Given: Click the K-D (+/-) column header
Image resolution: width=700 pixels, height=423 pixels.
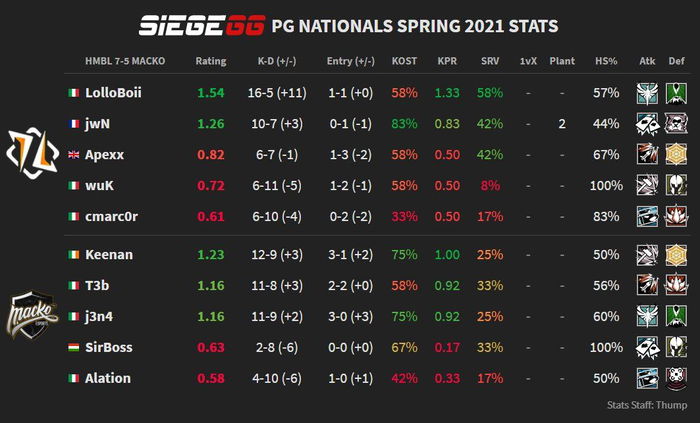Looking at the screenshot, I should point(277,61).
